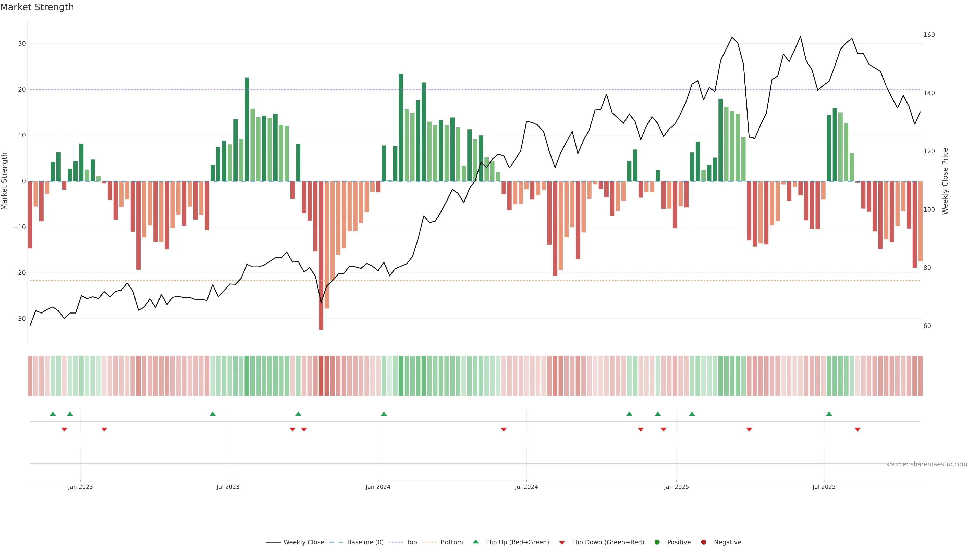
Task: Click the last red Flip Down marker
Action: [857, 429]
